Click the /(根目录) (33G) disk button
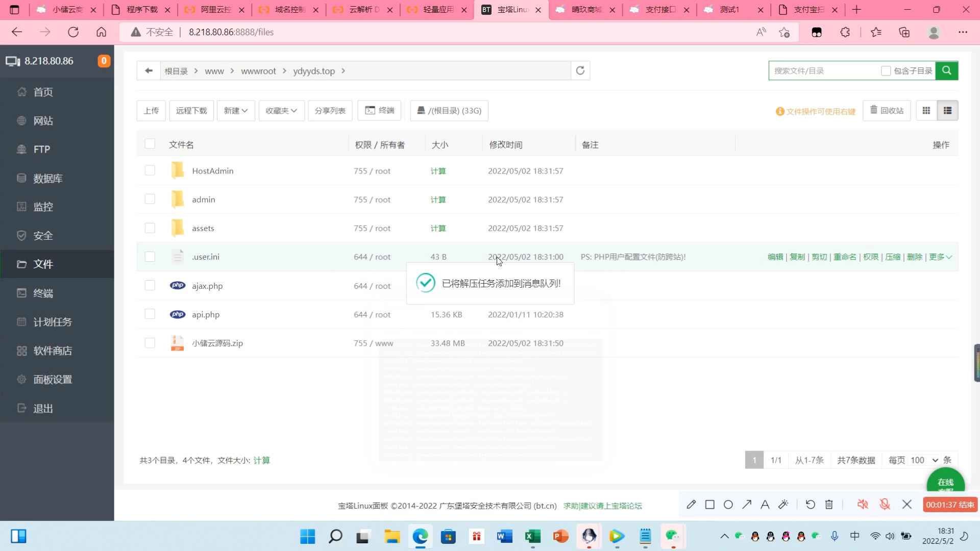The image size is (980, 551). [449, 111]
